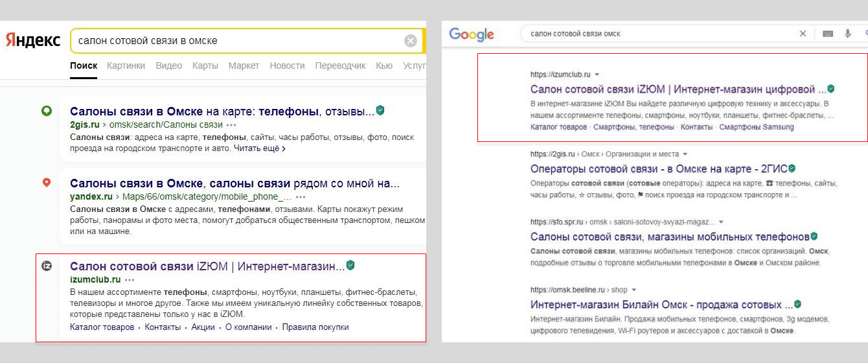Start Google voice search microphone
Screen dimensions: 868x363
point(848,34)
